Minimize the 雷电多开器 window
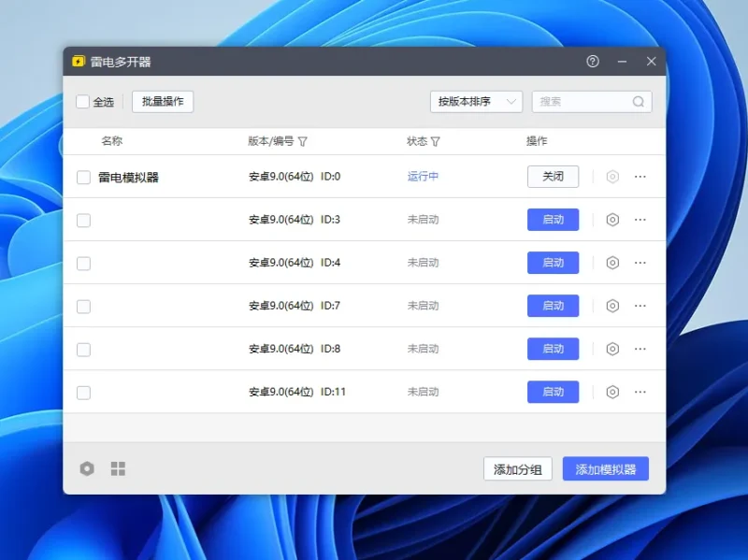This screenshot has height=560, width=748. [622, 62]
